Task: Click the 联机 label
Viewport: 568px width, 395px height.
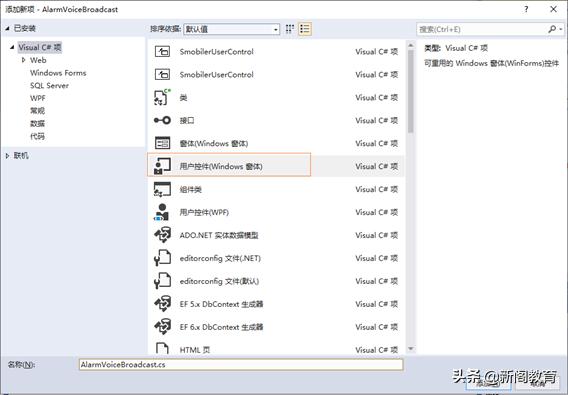Action: [x=21, y=156]
